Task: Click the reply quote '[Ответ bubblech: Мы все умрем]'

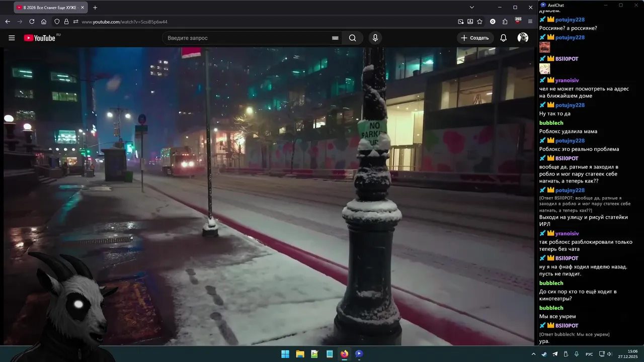Action: [574, 334]
